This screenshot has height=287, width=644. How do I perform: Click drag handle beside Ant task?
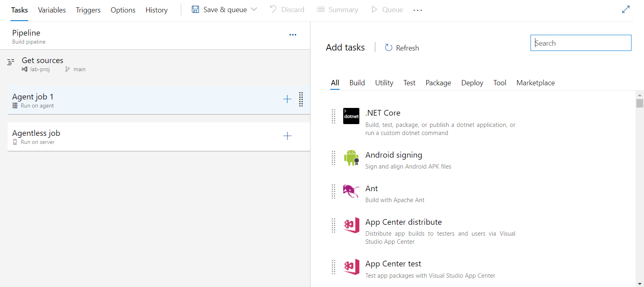(x=334, y=192)
